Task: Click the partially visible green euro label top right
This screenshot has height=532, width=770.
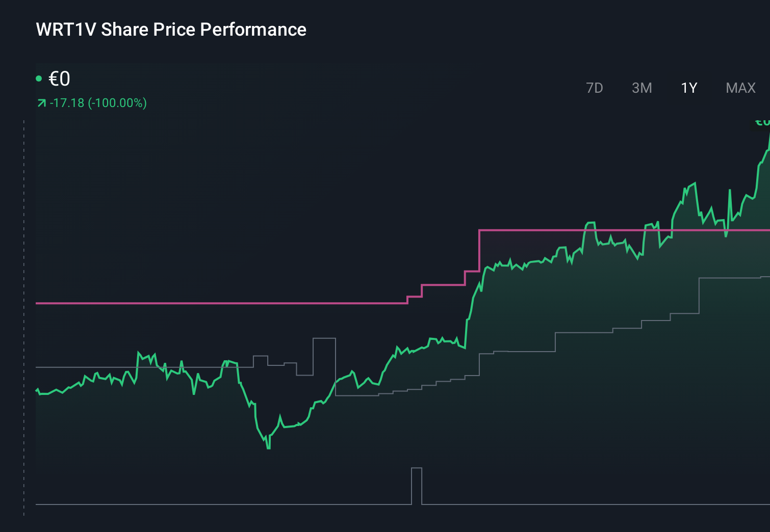Action: (762, 122)
